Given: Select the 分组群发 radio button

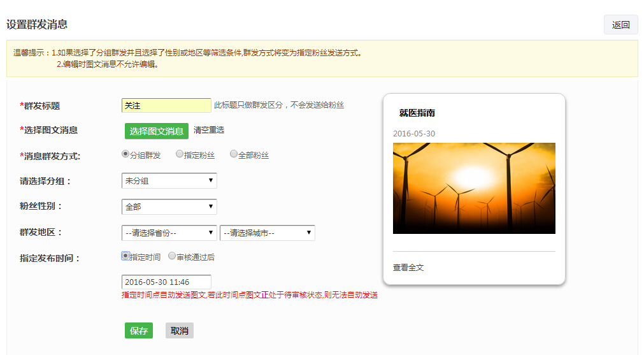Looking at the screenshot, I should point(125,154).
